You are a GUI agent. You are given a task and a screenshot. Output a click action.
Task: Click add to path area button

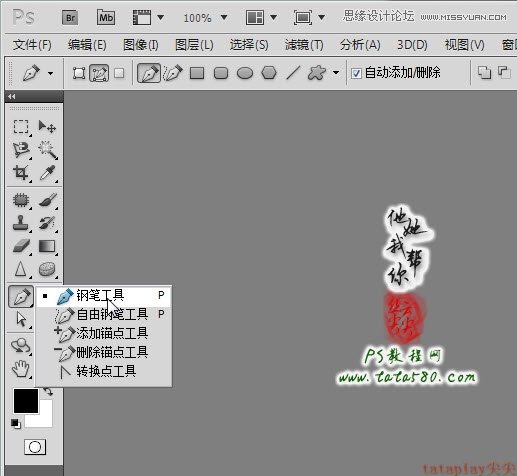point(484,73)
